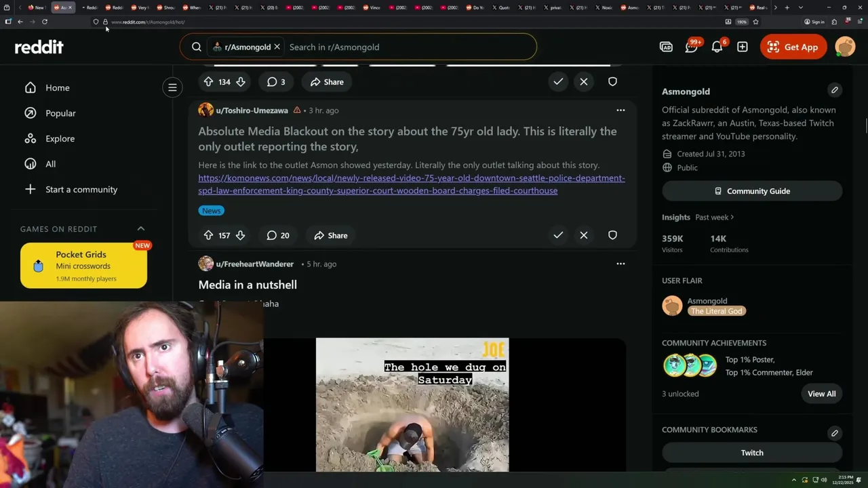Open the 3 comments on first post
Image resolution: width=868 pixels, height=488 pixels.
click(x=276, y=81)
